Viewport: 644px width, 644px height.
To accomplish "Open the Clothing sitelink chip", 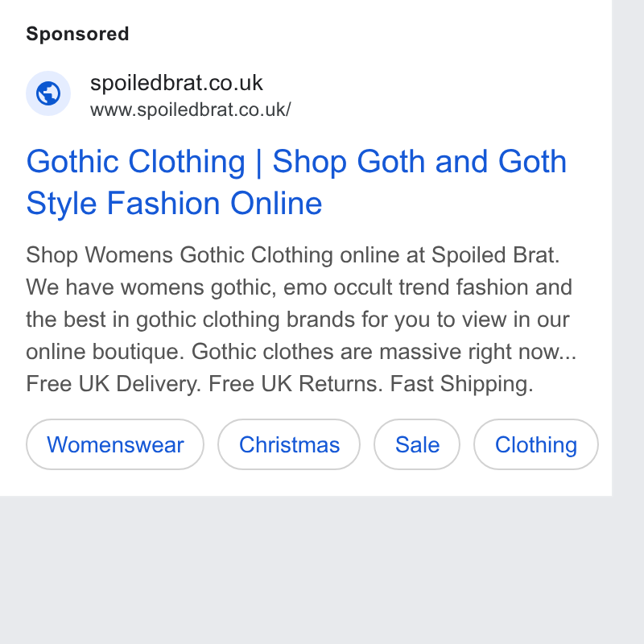I will [536, 444].
